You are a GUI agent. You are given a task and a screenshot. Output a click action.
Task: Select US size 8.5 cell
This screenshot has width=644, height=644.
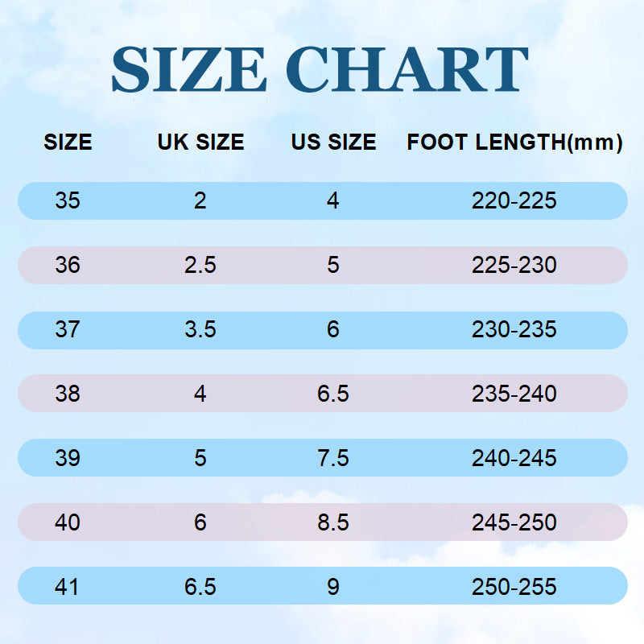333,522
